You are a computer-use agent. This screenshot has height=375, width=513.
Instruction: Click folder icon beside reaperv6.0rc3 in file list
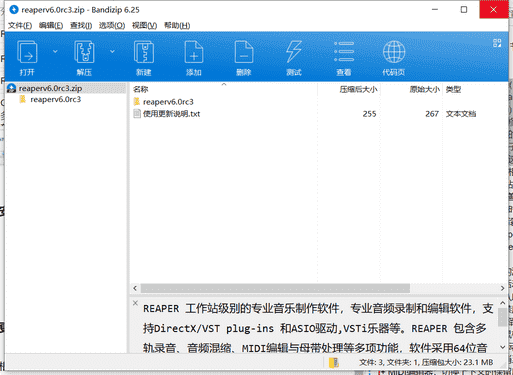(137, 101)
